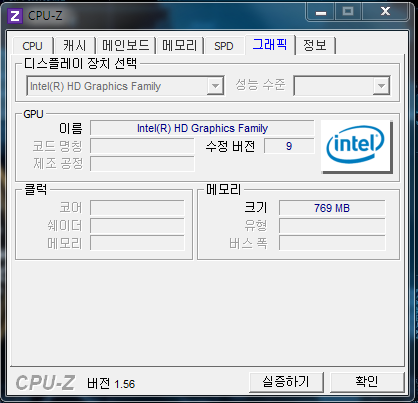Click the GPU name field value
The width and height of the screenshot is (418, 403).
(202, 128)
